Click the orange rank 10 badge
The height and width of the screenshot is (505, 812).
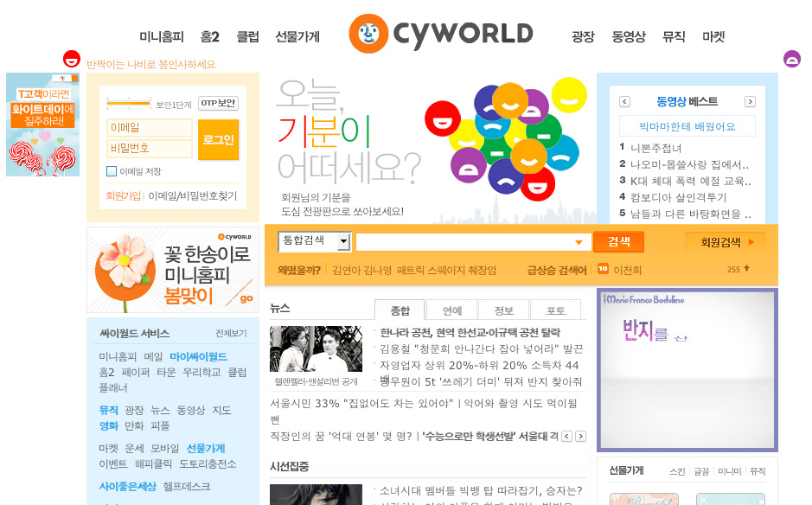(x=603, y=269)
